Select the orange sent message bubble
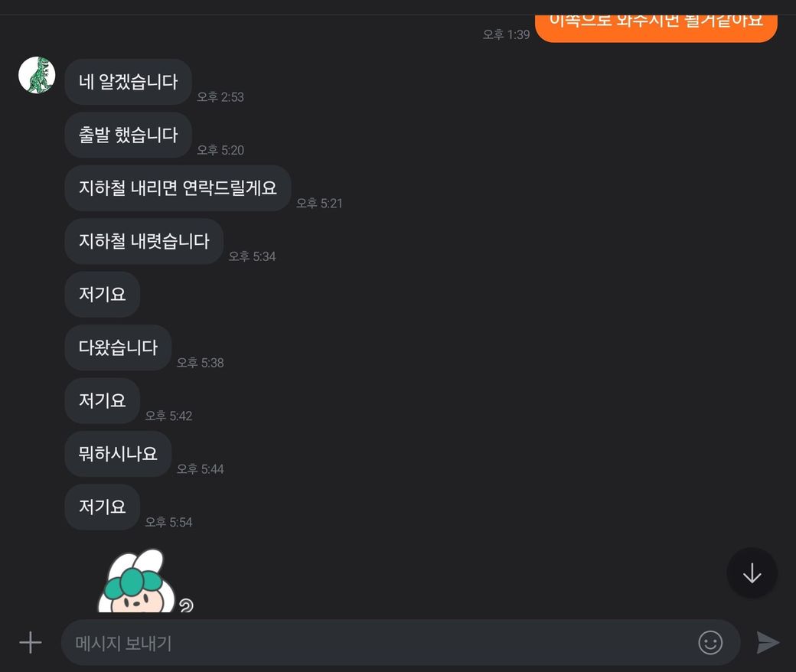Image resolution: width=796 pixels, height=672 pixels. tap(657, 28)
